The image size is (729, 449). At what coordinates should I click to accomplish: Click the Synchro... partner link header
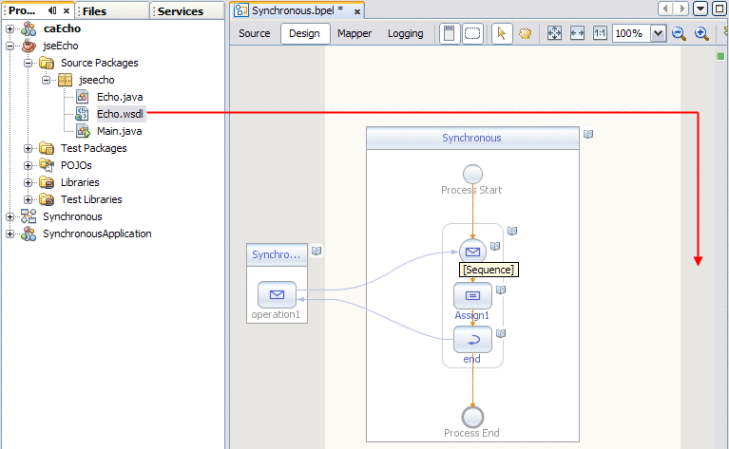pyautogui.click(x=277, y=255)
